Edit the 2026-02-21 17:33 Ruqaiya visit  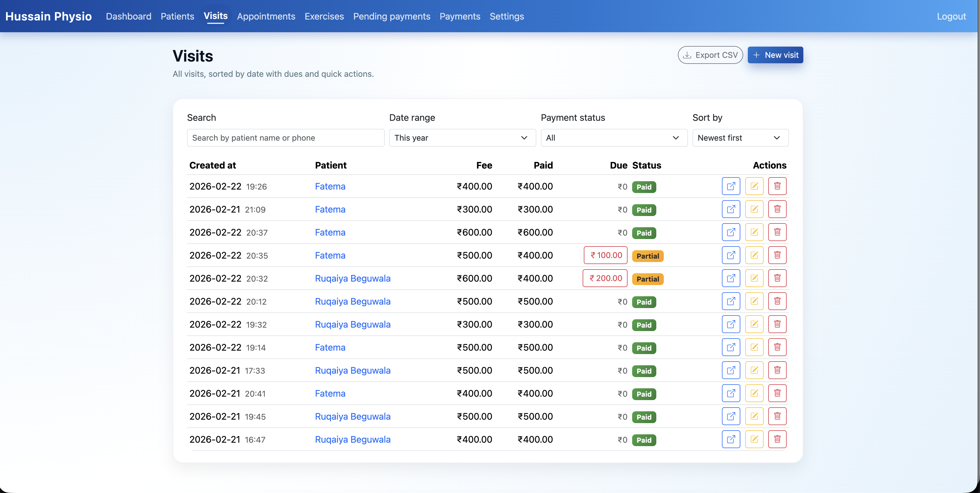pyautogui.click(x=754, y=370)
